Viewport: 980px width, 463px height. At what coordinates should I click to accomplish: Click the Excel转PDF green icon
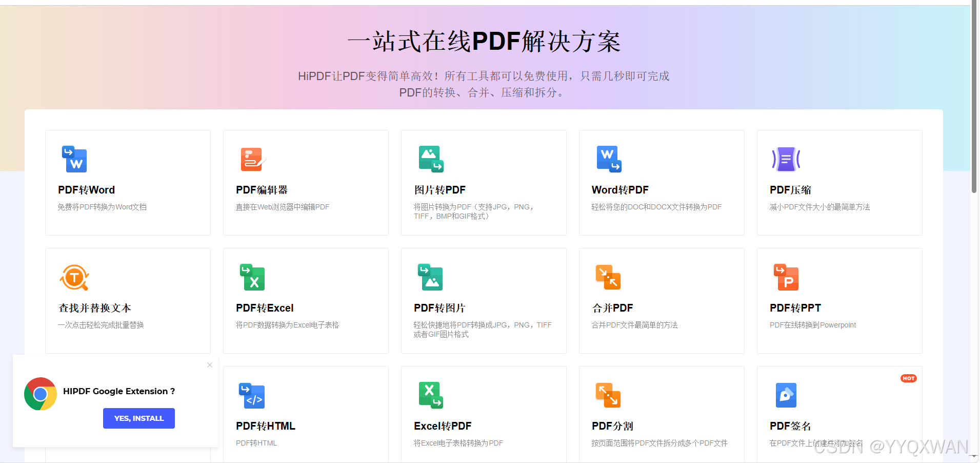(x=431, y=395)
